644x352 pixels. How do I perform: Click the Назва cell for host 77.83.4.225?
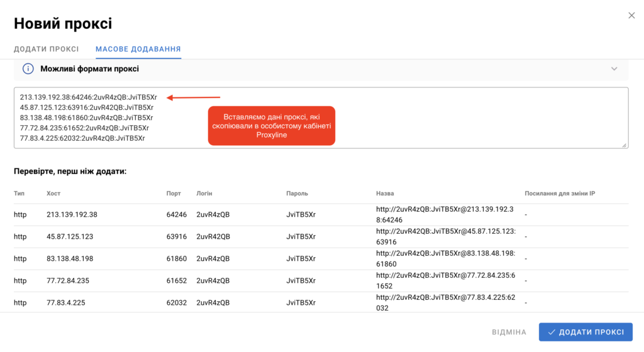pos(445,303)
